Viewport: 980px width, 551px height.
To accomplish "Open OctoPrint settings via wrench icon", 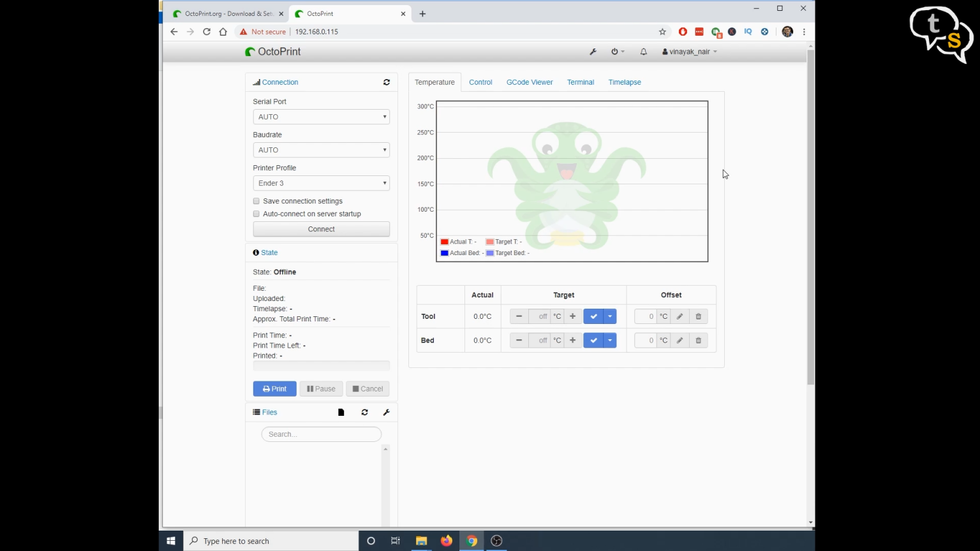I will [593, 52].
